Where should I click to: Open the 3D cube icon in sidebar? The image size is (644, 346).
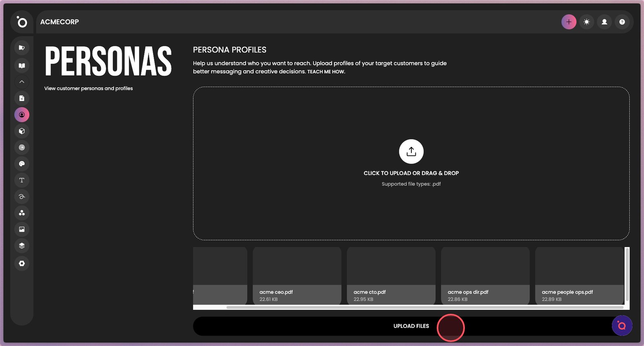(22, 131)
